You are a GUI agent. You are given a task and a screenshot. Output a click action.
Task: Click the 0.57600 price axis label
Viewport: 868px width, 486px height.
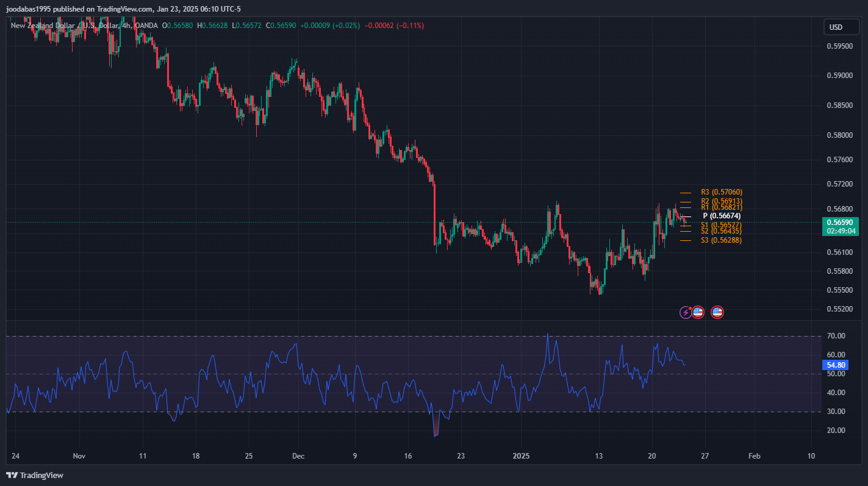[839, 160]
